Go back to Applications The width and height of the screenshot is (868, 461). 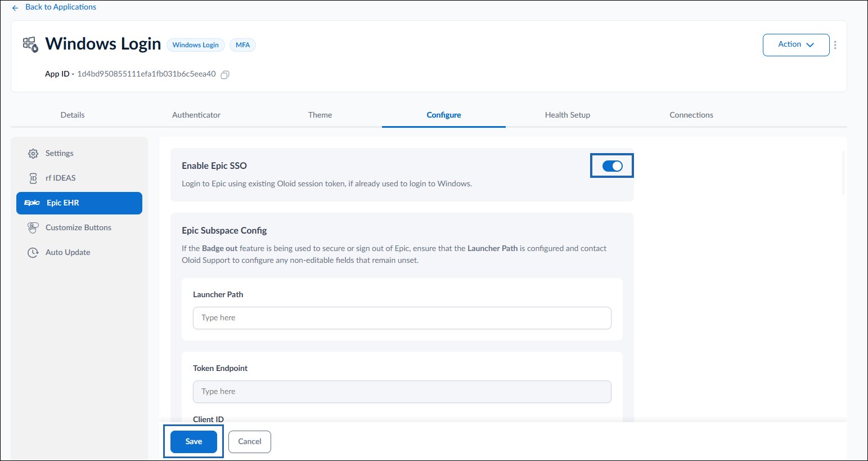61,7
